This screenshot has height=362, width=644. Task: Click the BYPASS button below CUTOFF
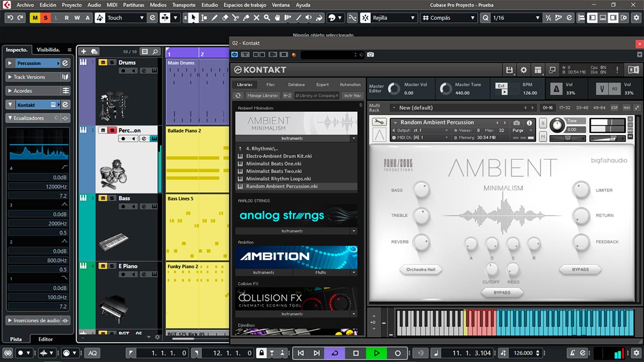pyautogui.click(x=502, y=292)
